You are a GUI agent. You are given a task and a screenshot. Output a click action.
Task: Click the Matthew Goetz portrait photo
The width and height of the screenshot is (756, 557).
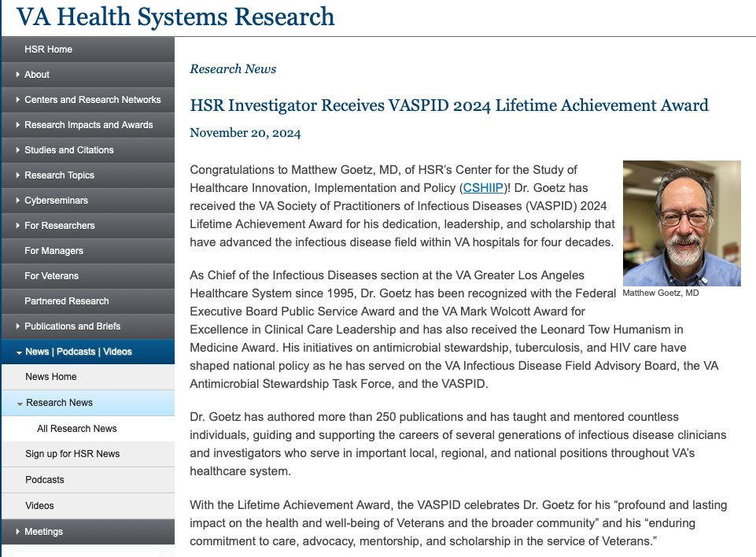pos(682,223)
